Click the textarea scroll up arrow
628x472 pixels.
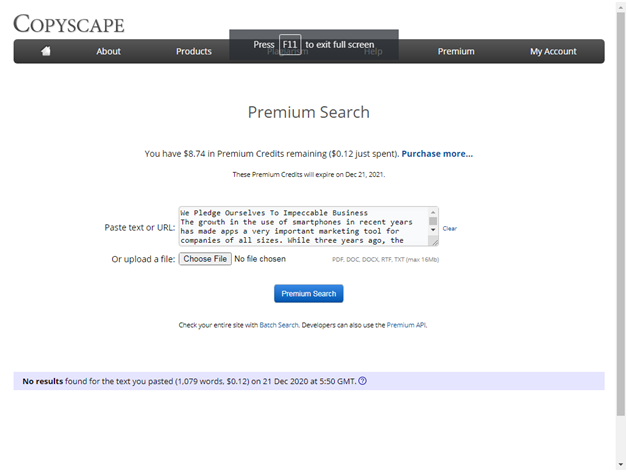[x=433, y=212]
